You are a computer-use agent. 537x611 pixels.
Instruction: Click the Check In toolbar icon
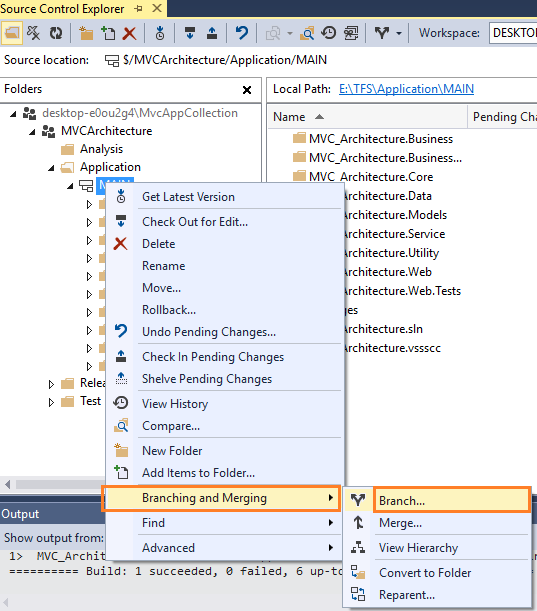(212, 33)
